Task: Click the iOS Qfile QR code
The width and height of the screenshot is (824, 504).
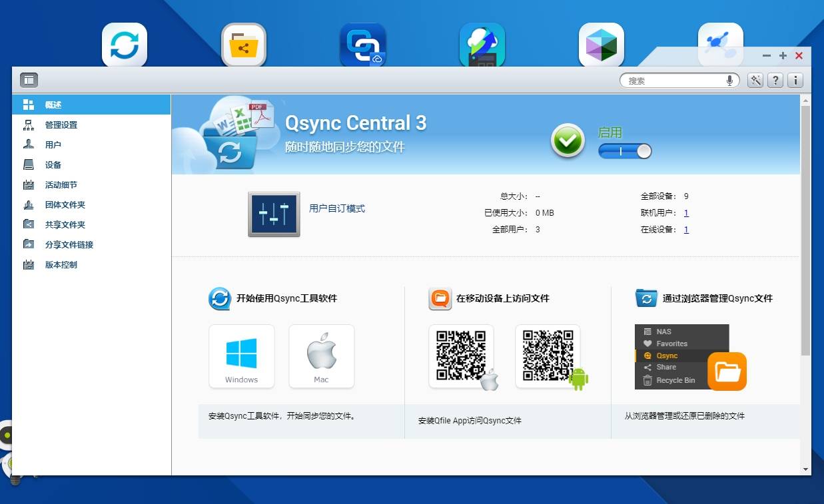Action: (461, 356)
